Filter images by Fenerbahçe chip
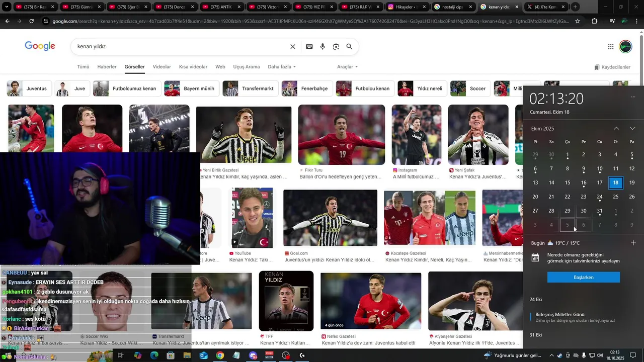 (307, 88)
